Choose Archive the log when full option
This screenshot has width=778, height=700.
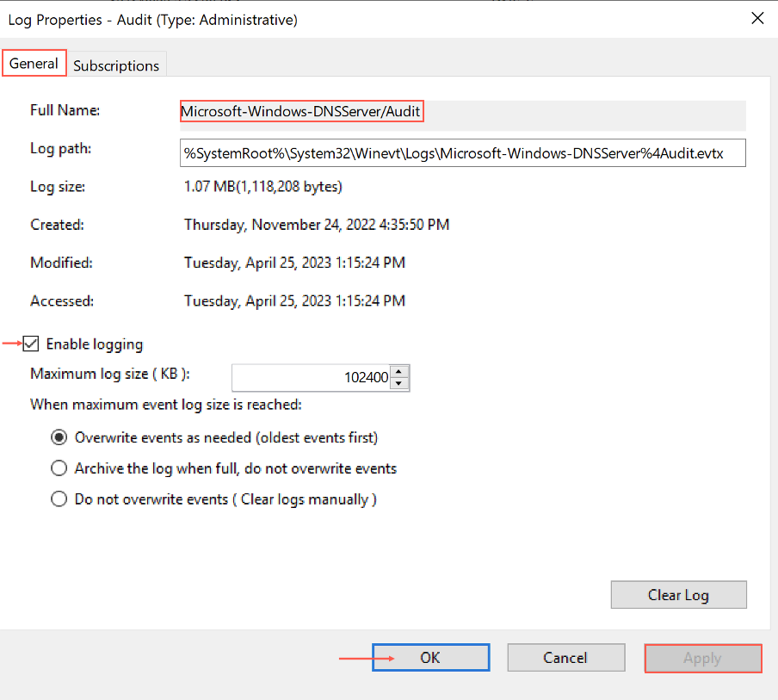(59, 468)
